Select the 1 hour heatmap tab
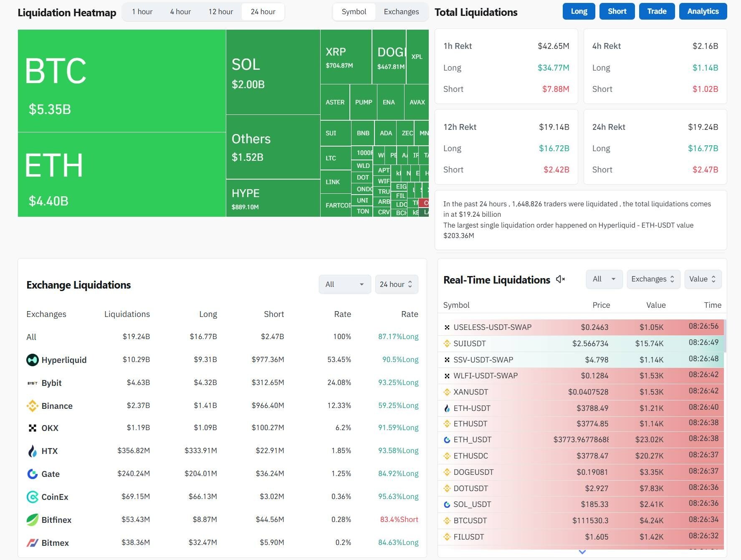741x560 pixels. [x=142, y=12]
